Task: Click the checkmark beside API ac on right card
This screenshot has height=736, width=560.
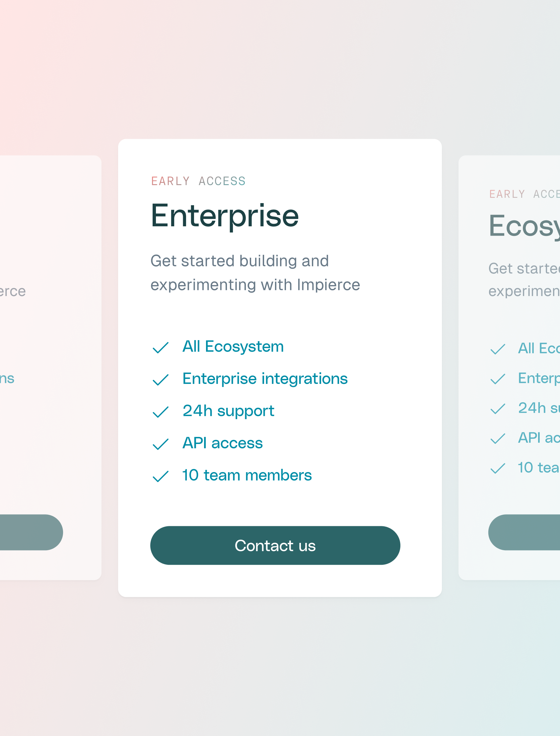Action: coord(497,438)
